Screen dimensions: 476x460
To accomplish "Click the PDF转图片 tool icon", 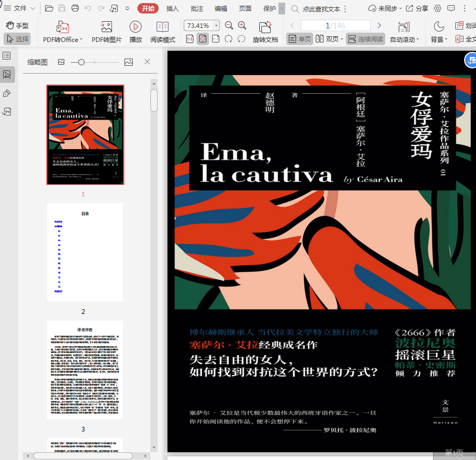I will [107, 27].
